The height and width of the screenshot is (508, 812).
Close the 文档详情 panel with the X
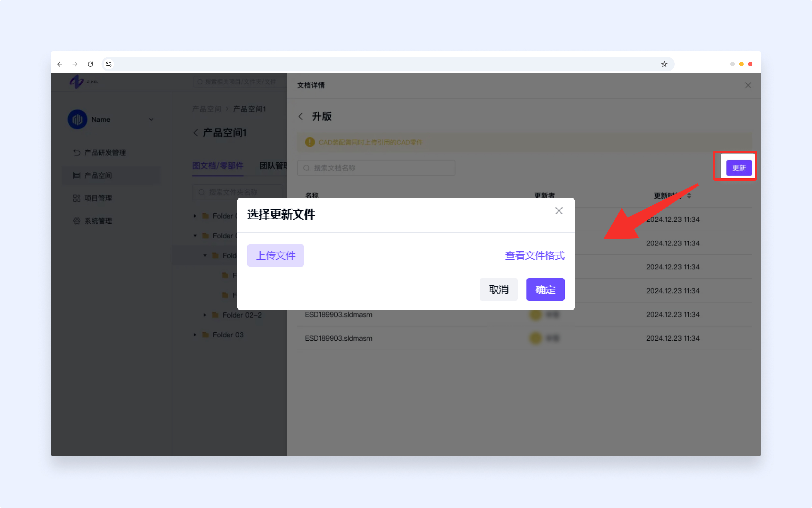pyautogui.click(x=748, y=85)
